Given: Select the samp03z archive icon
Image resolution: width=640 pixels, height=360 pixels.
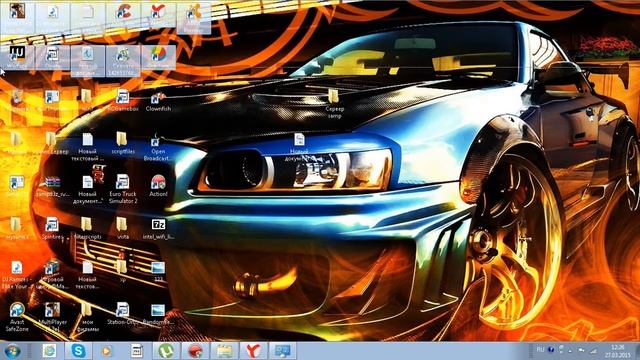Looking at the screenshot, I should click(52, 186).
